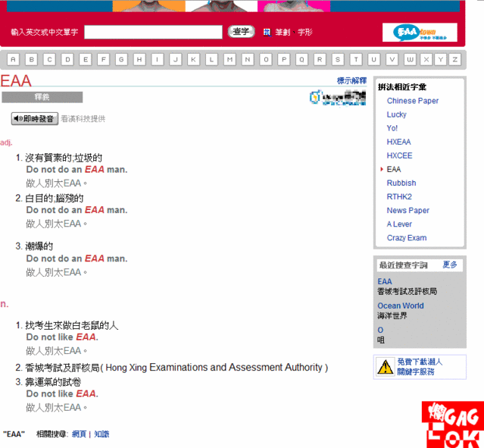Click 免費下載潮人關鍵字服務 link
Viewport: 484px width, 448px height.
(x=420, y=367)
